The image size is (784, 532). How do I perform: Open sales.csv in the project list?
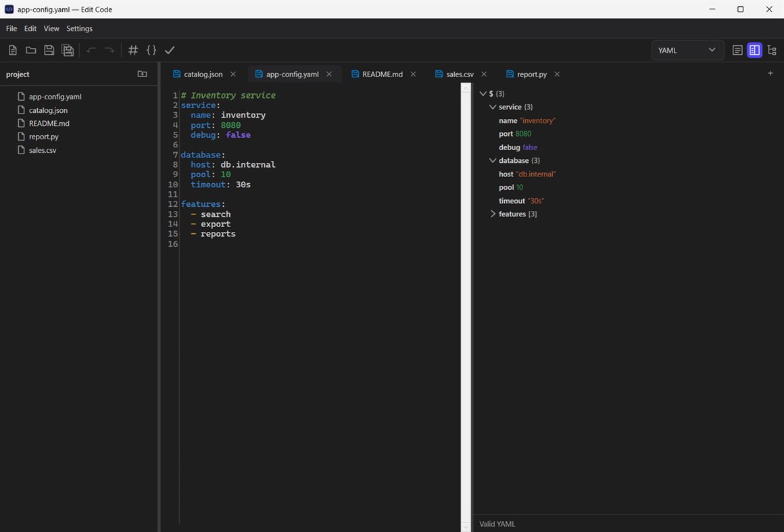(x=43, y=150)
